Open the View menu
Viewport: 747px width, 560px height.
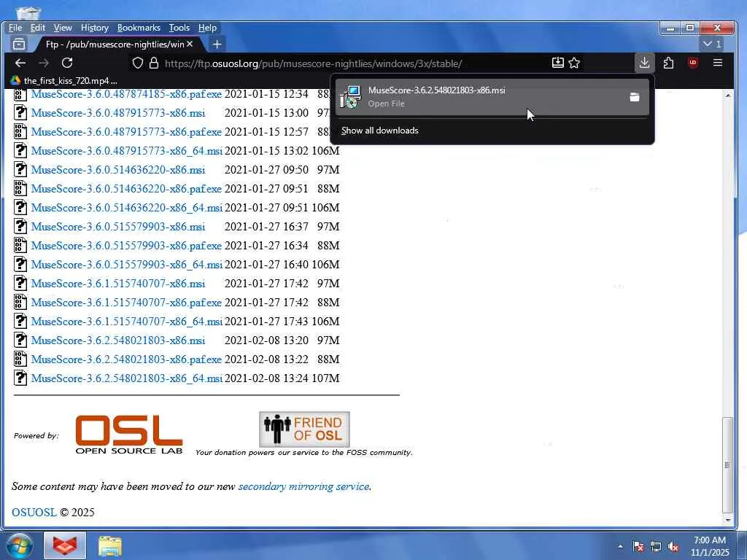[x=63, y=28]
